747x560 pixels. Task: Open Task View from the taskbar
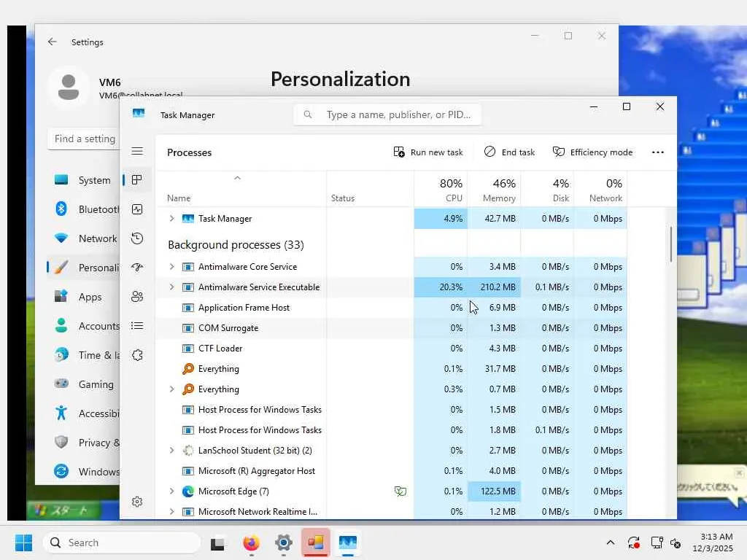coord(217,542)
